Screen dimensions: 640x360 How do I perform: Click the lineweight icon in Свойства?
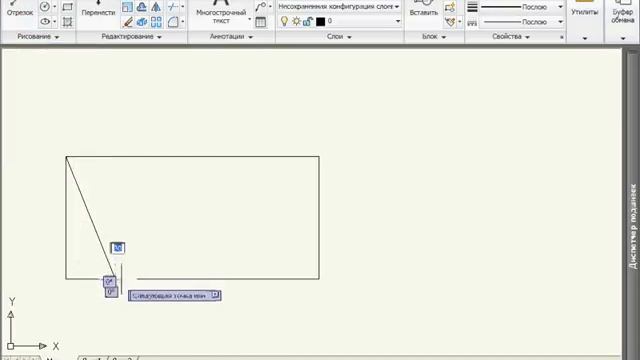472,7
